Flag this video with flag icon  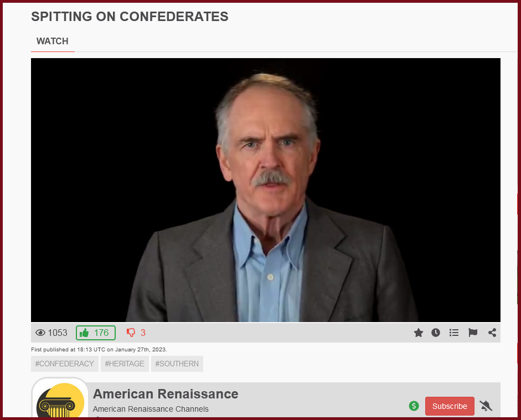tap(473, 333)
